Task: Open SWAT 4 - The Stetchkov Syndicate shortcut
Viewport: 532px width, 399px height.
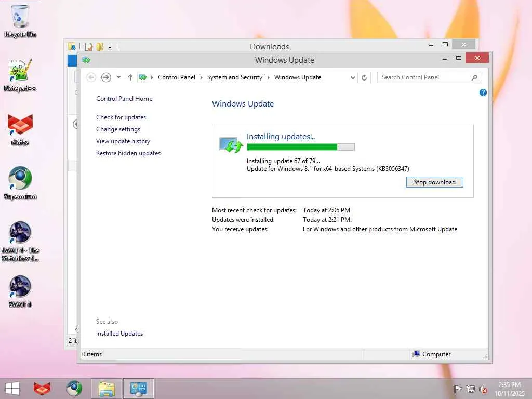Action: [20, 241]
